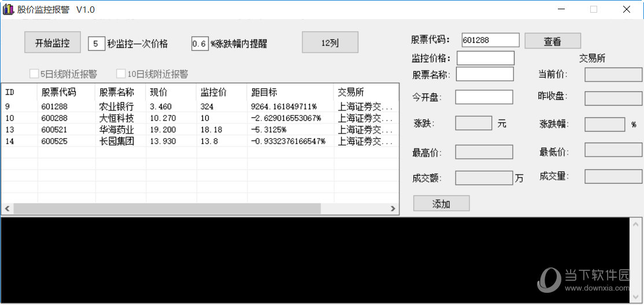
Task: Focus the 0.6 percent threshold field
Action: 200,43
